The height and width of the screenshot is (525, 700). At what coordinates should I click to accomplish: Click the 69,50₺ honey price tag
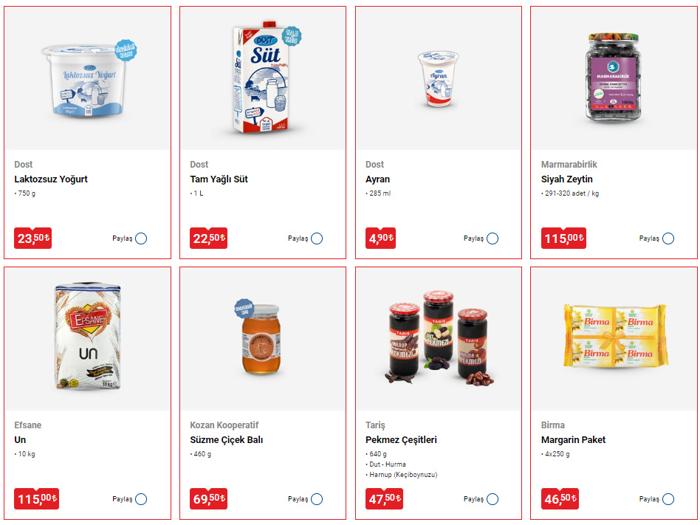pos(208,499)
